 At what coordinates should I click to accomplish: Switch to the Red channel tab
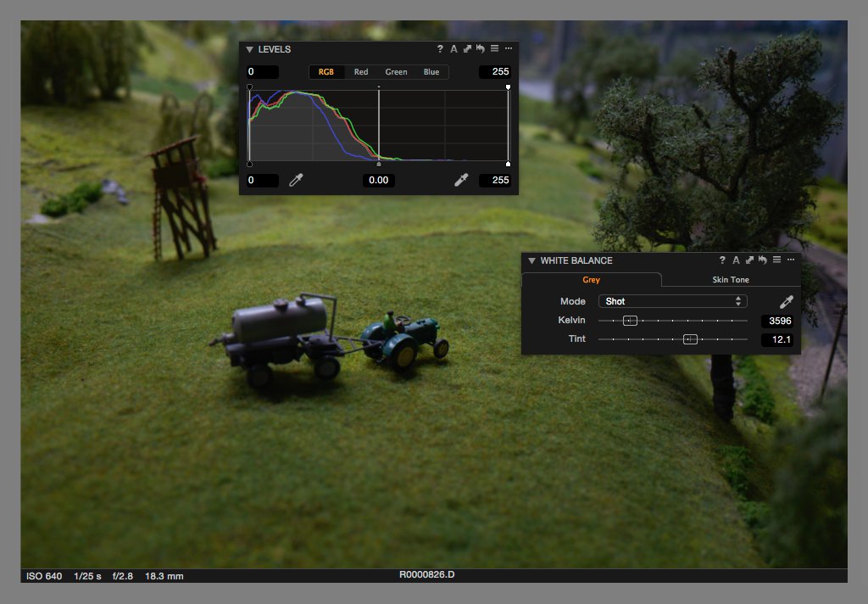[x=361, y=72]
